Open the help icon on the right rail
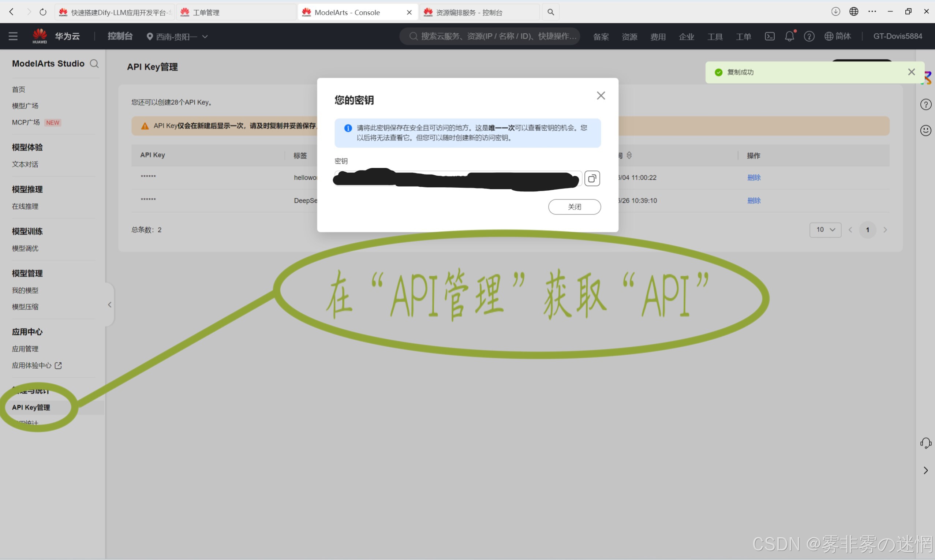 coord(925,105)
